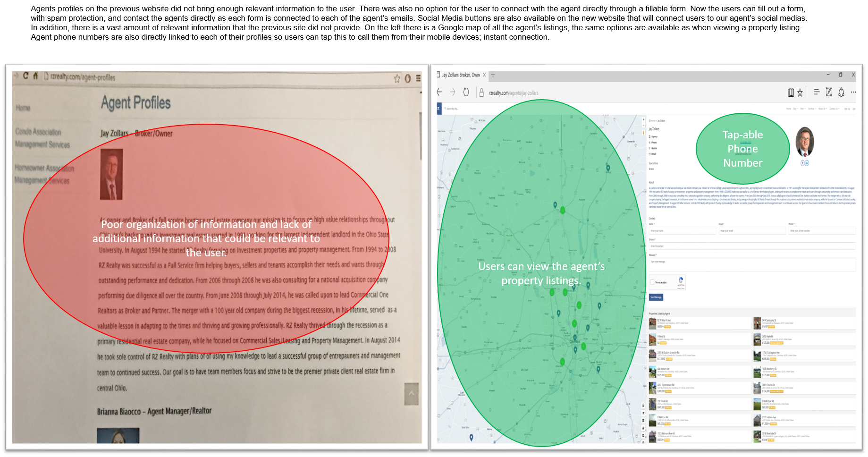Click the 'Enter your phone number' field

[822, 231]
